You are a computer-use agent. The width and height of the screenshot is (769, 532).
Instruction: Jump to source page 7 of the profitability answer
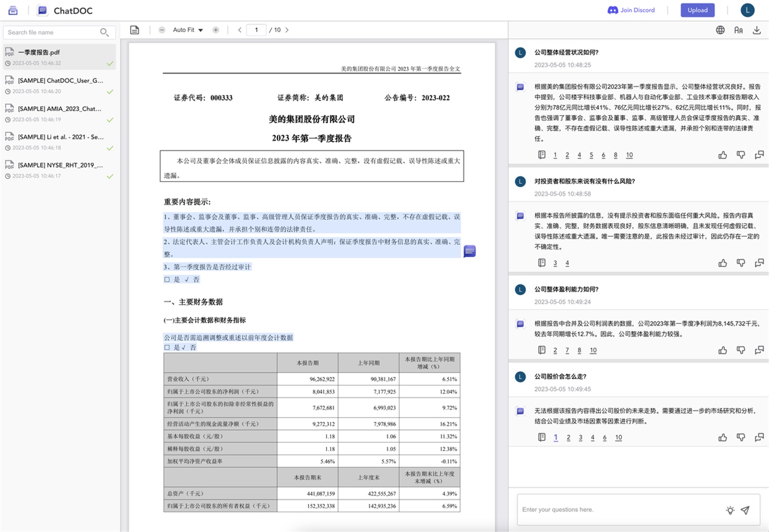coord(567,350)
